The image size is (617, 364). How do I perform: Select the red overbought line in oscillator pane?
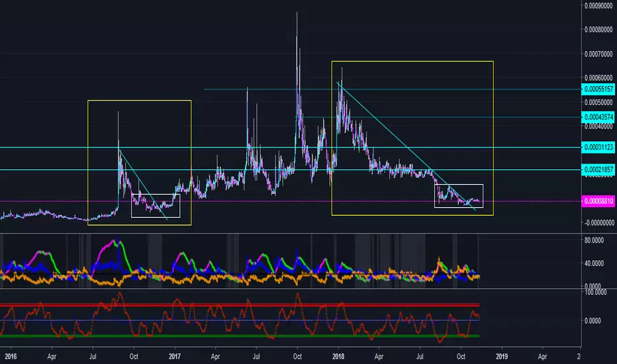240,305
